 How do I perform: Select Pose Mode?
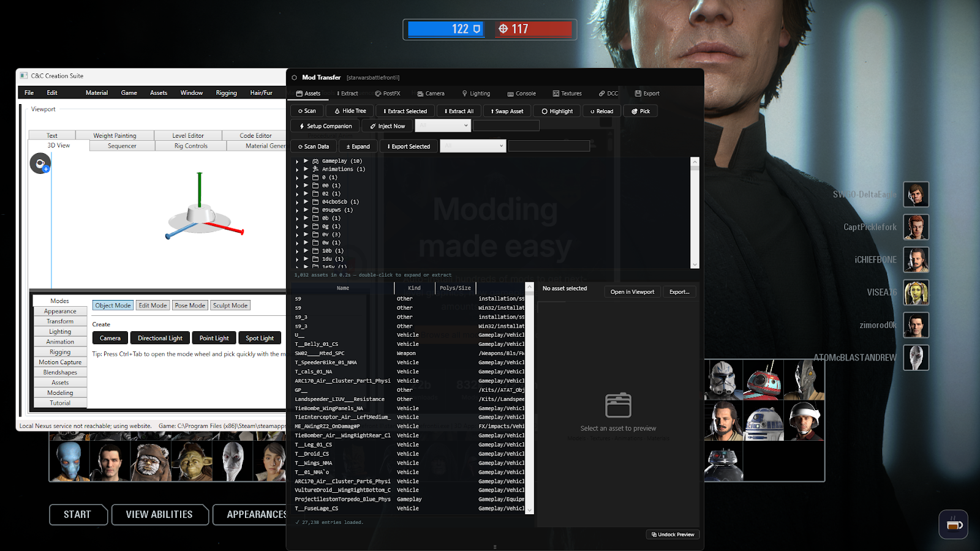tap(189, 305)
